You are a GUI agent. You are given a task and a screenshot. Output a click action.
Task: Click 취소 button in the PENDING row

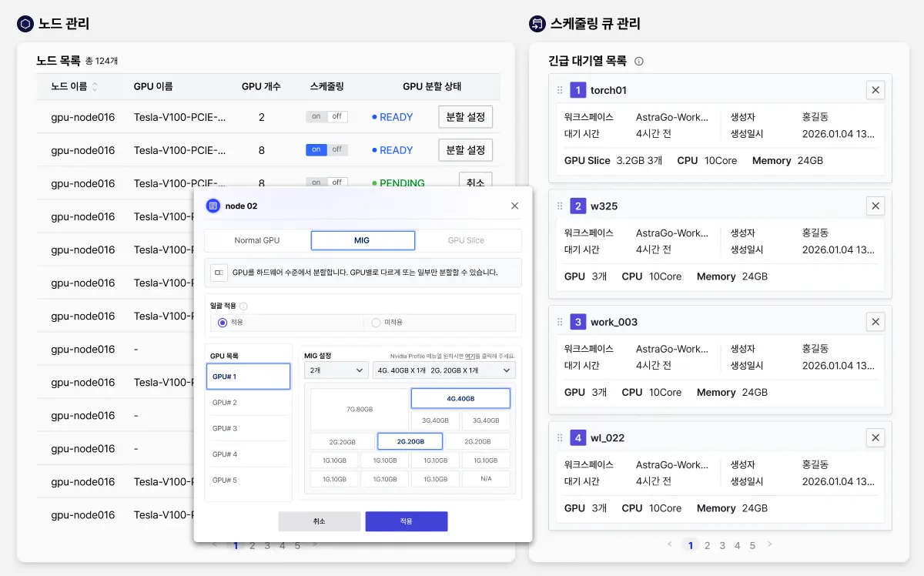(x=476, y=181)
